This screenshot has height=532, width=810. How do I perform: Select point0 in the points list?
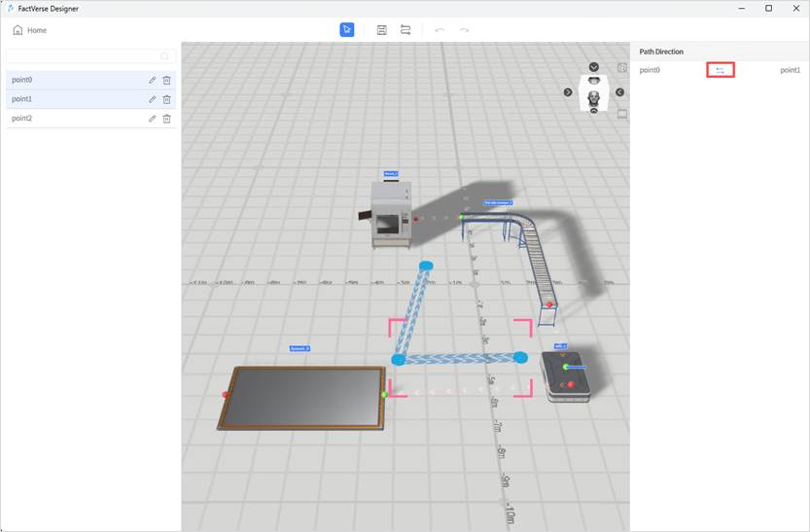58,81
